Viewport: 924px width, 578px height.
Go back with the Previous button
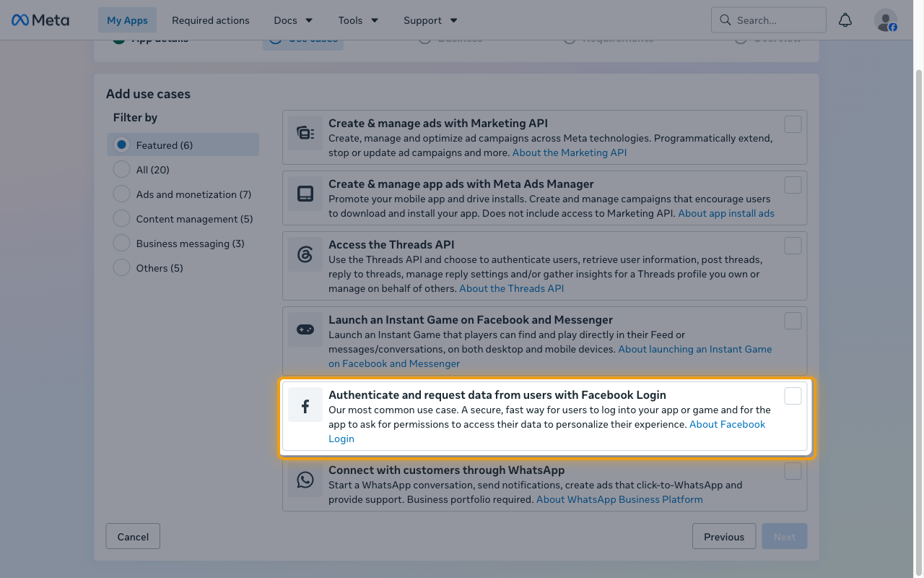[724, 537]
